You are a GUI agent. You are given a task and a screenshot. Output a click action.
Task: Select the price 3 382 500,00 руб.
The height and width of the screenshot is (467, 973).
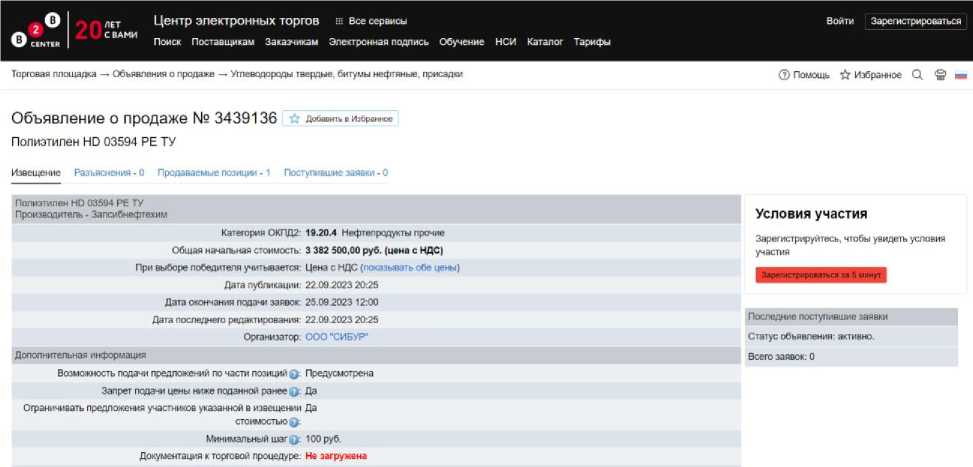[341, 251]
